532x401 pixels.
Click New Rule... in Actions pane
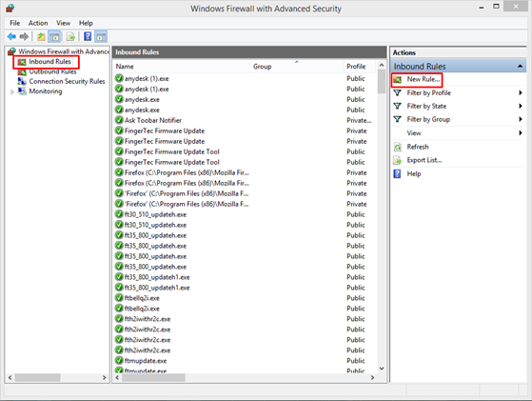coord(424,79)
